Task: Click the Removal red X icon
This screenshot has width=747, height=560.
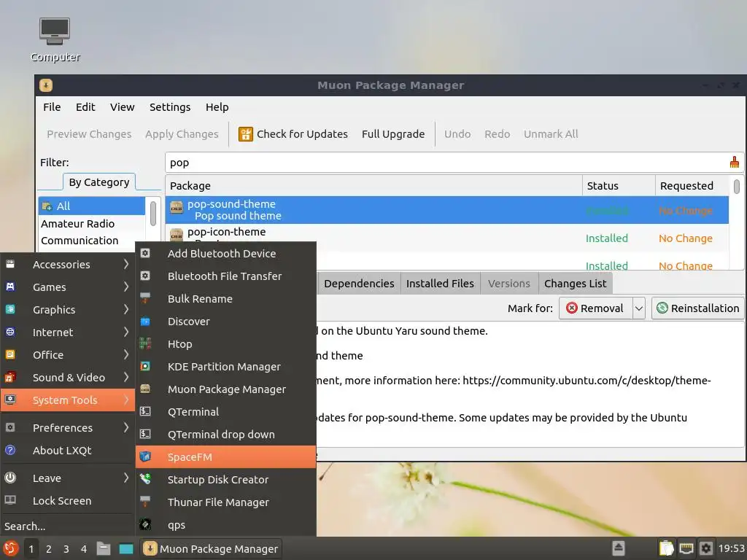Action: (572, 308)
